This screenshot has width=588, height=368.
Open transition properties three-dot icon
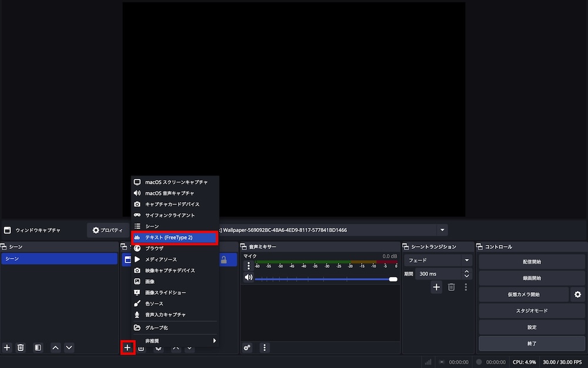[x=466, y=287]
